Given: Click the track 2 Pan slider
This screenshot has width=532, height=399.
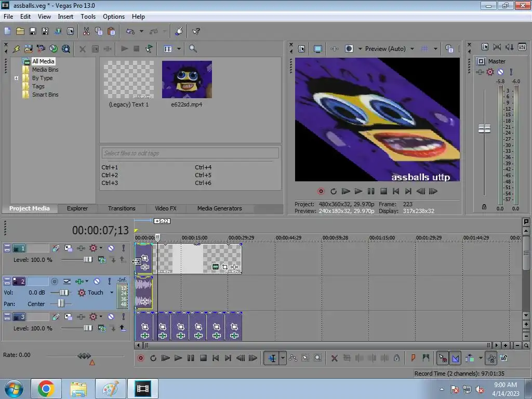Looking at the screenshot, I should (61, 303).
